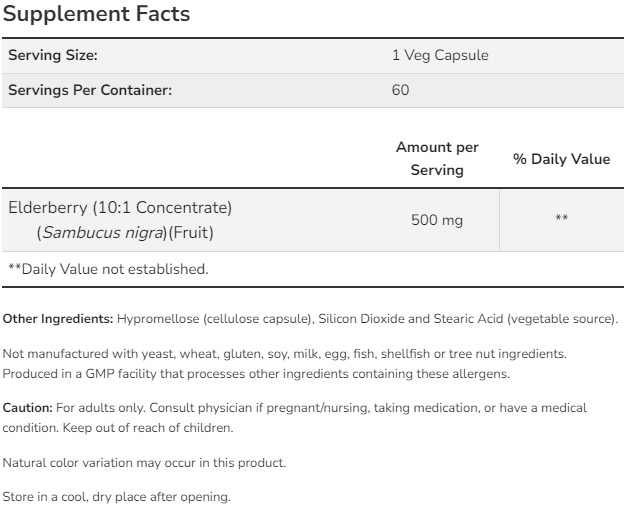Click the % Daily Value column header
Image resolution: width=627 pixels, height=509 pixels.
point(561,159)
